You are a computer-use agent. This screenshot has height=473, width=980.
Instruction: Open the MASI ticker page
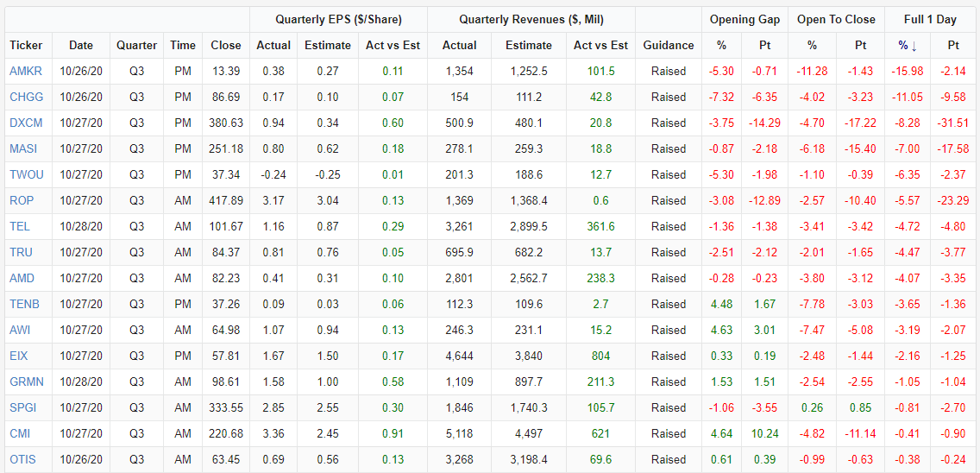click(23, 148)
